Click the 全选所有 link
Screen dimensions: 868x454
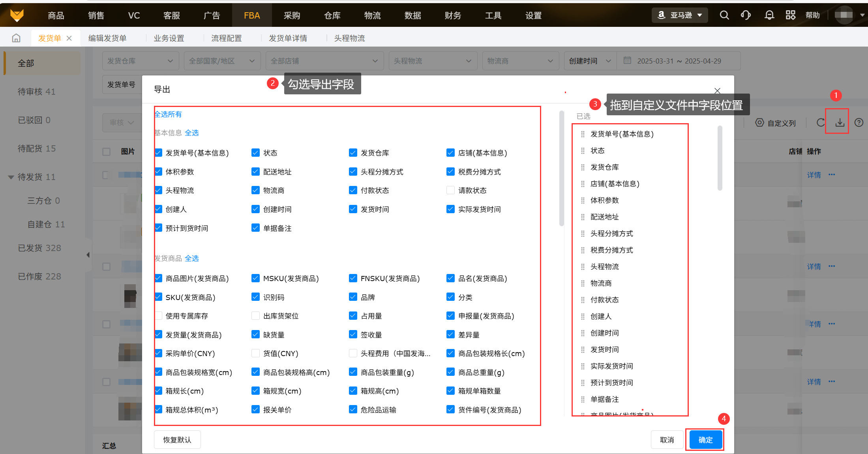tap(168, 114)
